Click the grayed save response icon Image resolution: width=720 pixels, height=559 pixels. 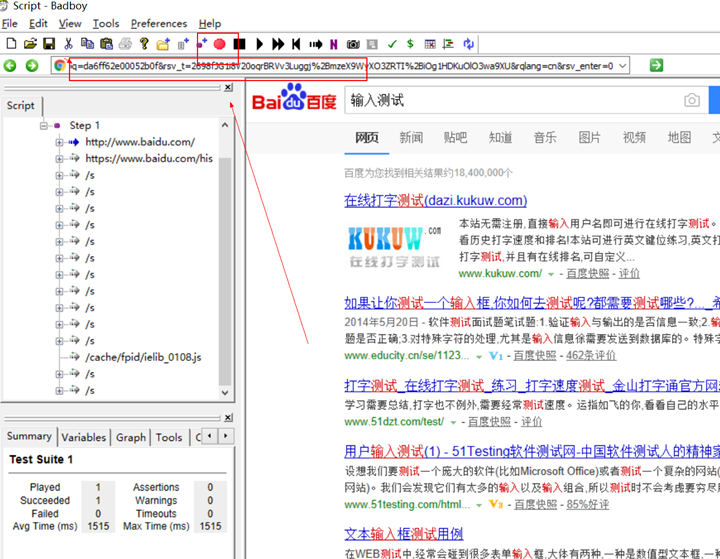tap(372, 44)
